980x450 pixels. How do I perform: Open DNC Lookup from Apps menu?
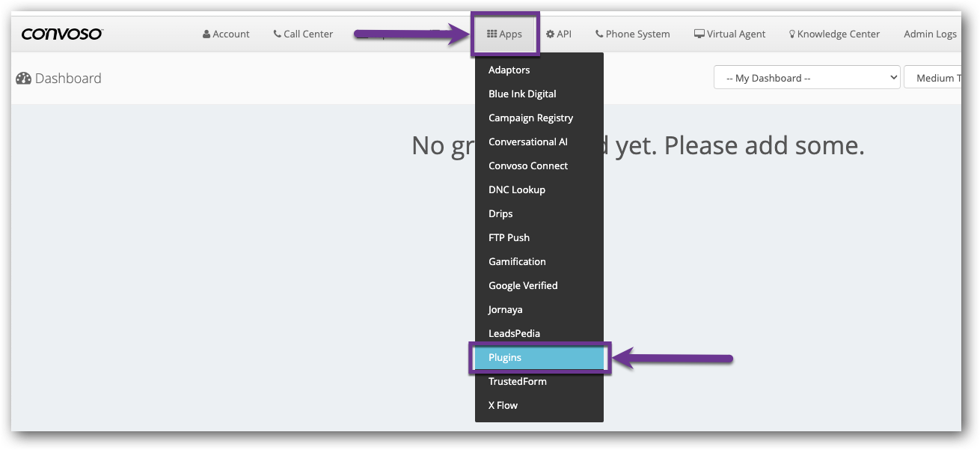click(517, 189)
